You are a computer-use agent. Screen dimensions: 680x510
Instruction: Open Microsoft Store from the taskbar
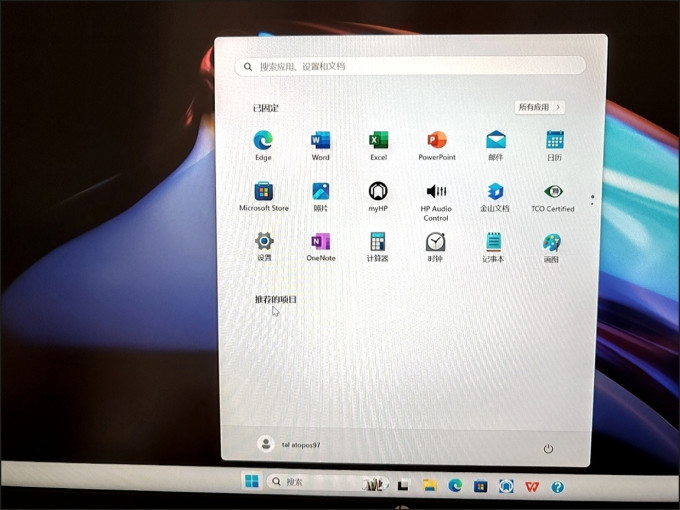coord(480,486)
